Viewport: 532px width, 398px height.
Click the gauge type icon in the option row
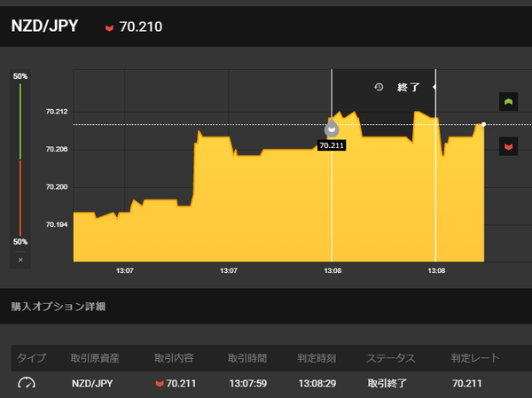coord(26,383)
